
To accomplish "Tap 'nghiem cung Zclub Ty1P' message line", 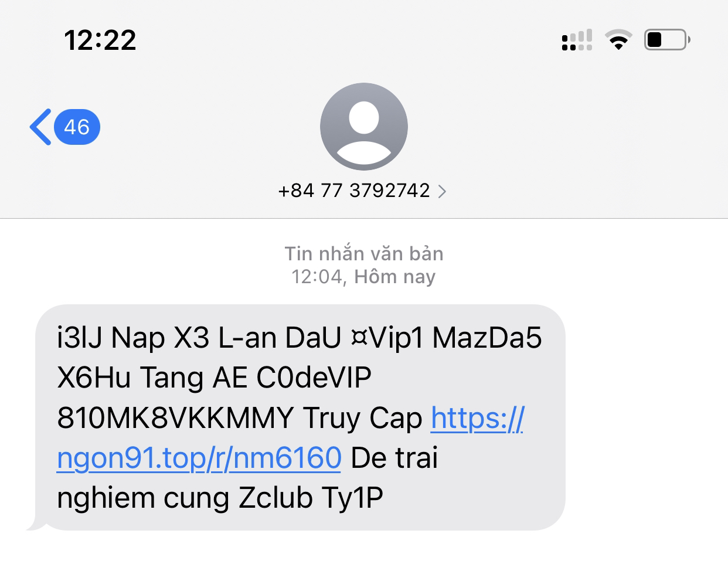I will 220,498.
